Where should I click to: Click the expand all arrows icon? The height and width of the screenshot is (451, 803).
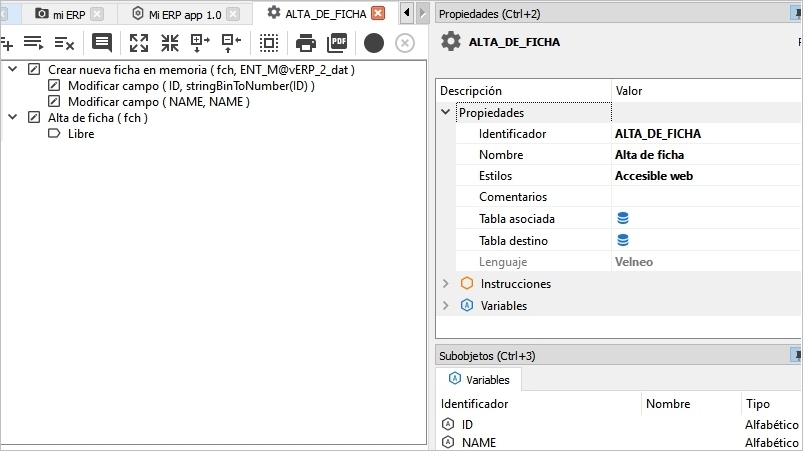click(139, 43)
